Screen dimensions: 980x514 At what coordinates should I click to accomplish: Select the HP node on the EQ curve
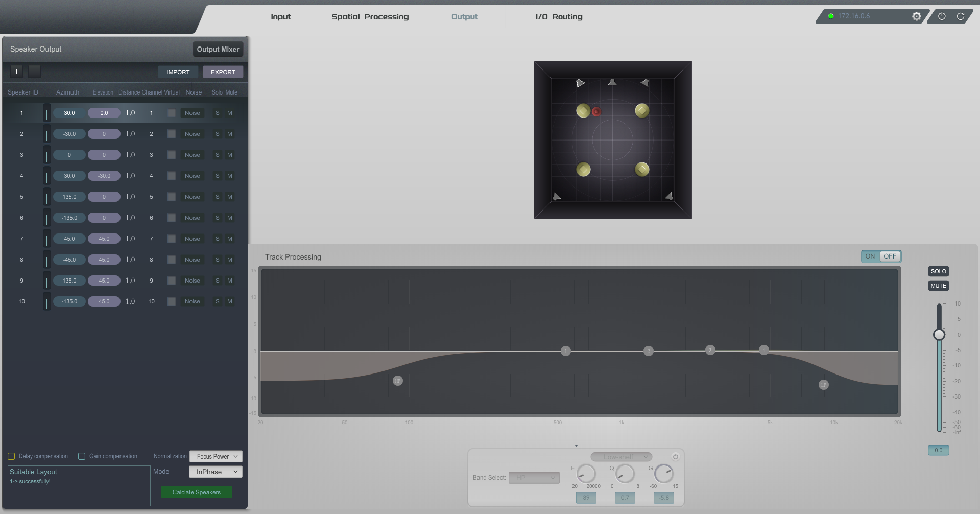(x=398, y=381)
